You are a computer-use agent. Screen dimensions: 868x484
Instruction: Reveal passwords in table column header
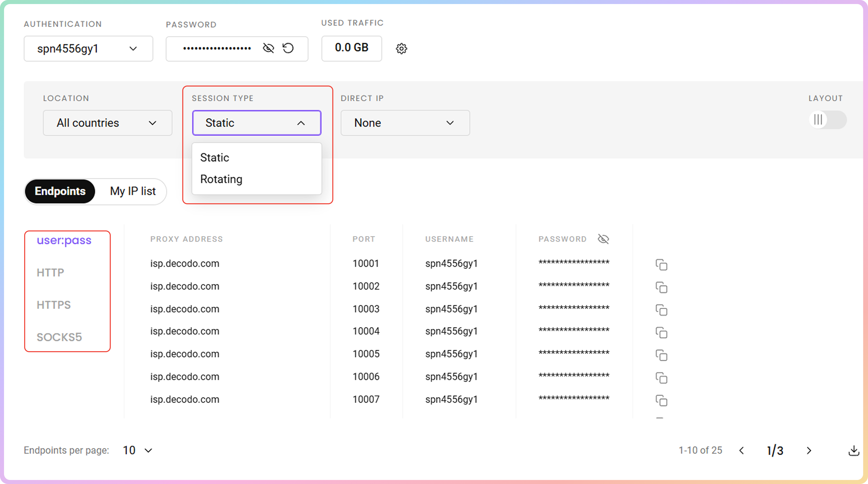[x=603, y=239]
